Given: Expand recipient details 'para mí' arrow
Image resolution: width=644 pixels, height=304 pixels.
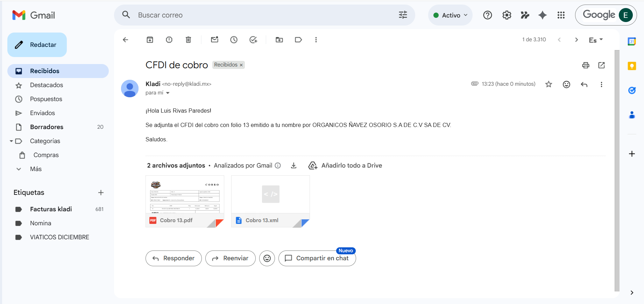Looking at the screenshot, I should pos(168,93).
